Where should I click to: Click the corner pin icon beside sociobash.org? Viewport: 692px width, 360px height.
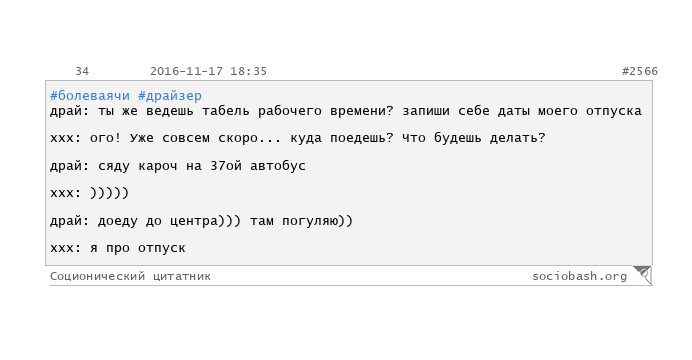coord(642,275)
